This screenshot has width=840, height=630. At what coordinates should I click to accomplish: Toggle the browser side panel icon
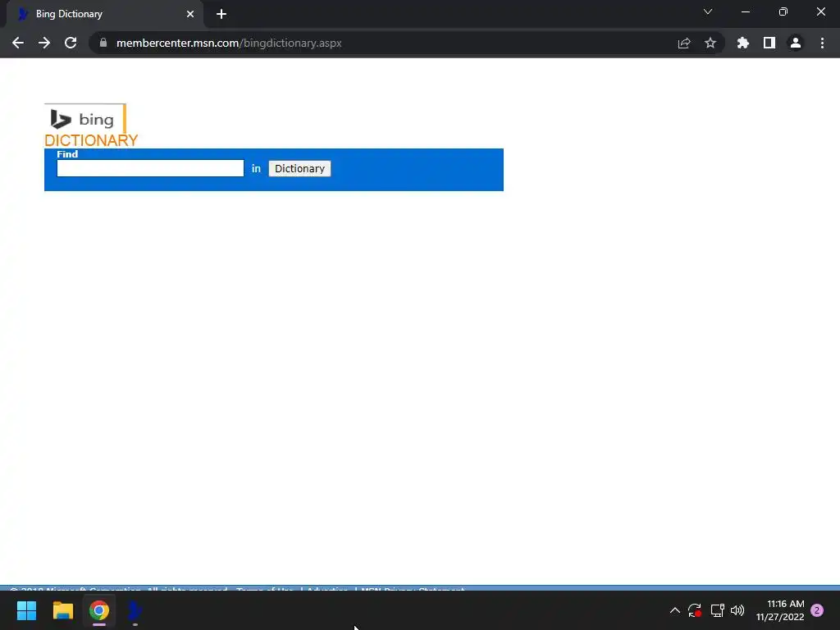pos(769,43)
